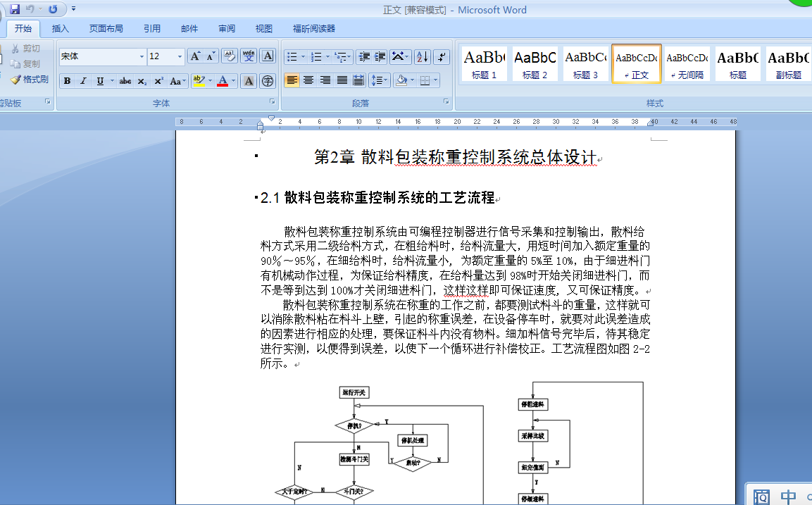Copy selection with 复制
812x505 pixels.
click(26, 63)
